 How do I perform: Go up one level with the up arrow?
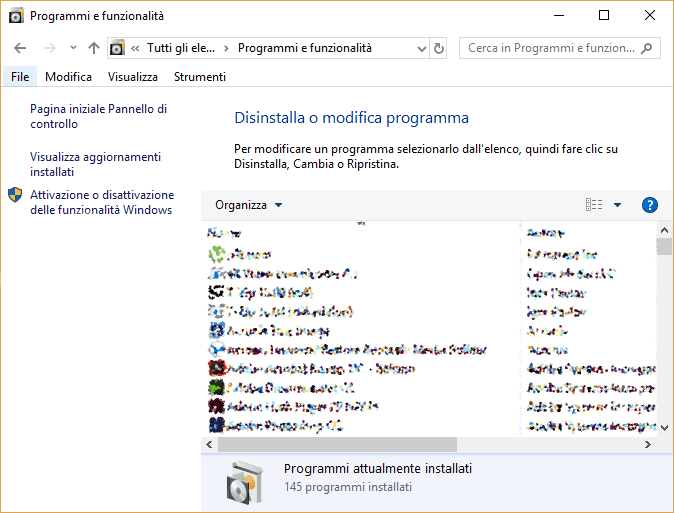pos(94,48)
